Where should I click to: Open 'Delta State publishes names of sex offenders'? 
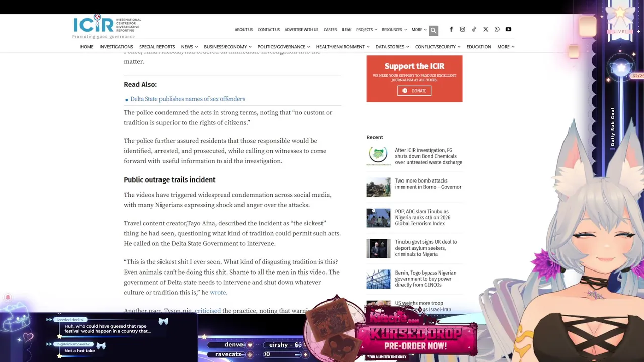(187, 99)
